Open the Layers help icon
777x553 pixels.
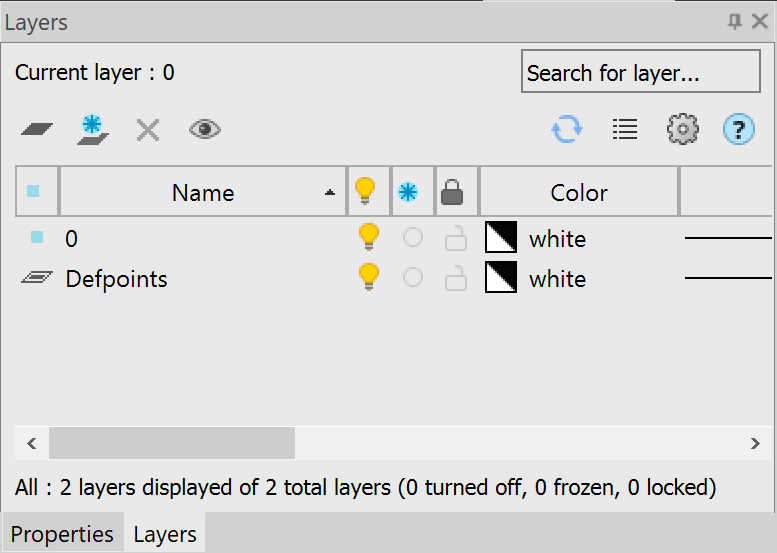(738, 130)
